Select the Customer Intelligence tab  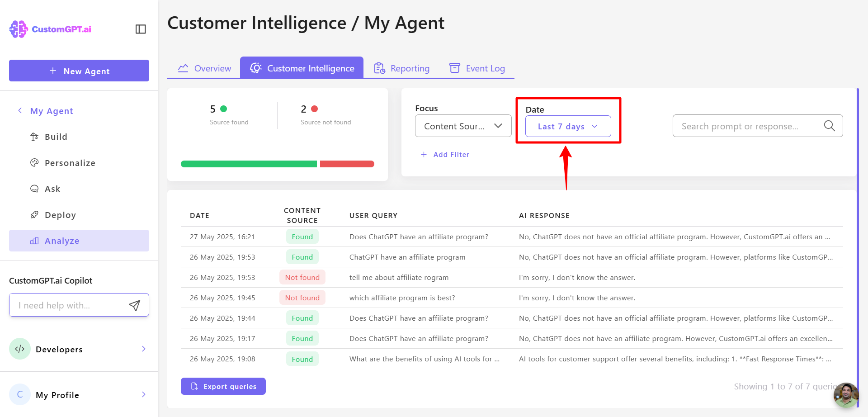pyautogui.click(x=302, y=68)
